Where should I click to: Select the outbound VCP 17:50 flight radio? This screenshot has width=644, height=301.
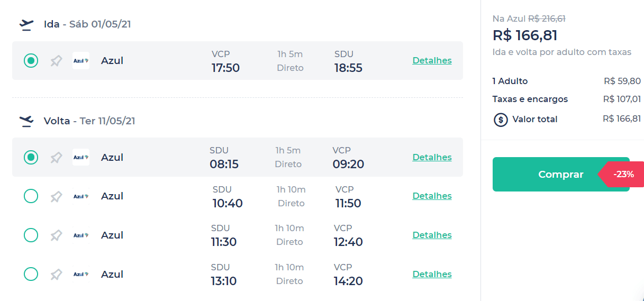(31, 61)
